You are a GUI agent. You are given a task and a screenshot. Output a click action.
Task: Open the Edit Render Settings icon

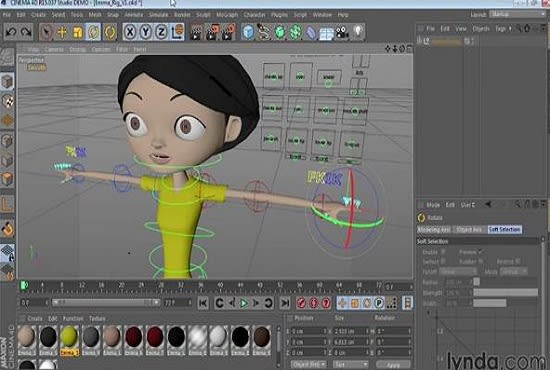(229, 32)
